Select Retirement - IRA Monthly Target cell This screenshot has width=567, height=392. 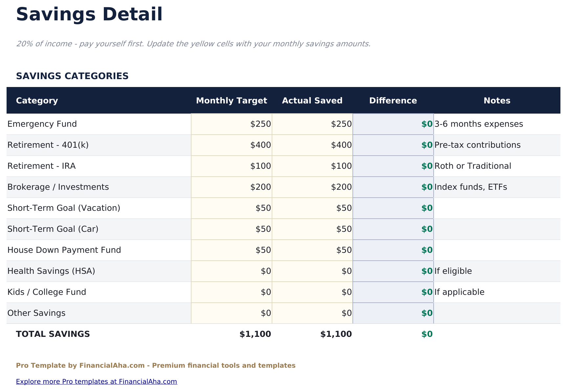point(232,166)
